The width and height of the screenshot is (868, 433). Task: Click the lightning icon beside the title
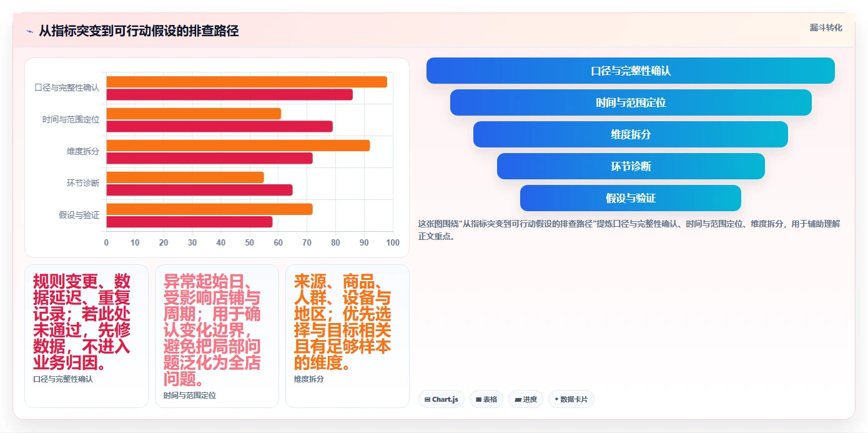coord(29,31)
